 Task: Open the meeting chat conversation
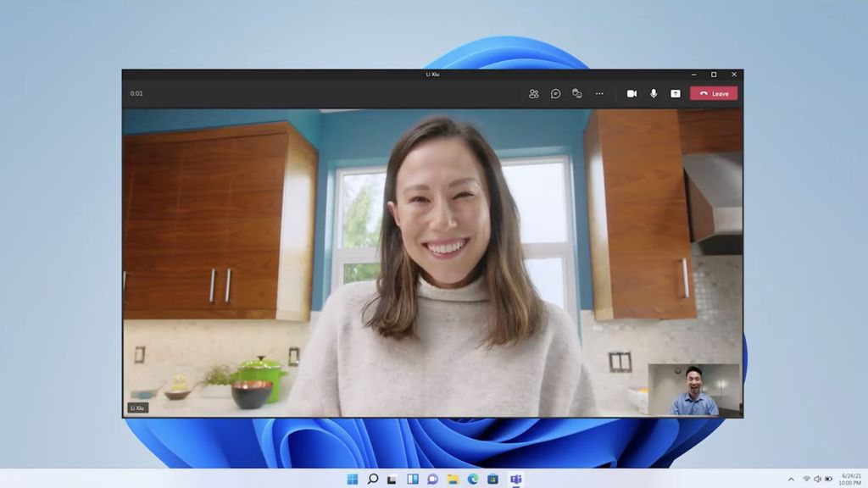point(555,94)
